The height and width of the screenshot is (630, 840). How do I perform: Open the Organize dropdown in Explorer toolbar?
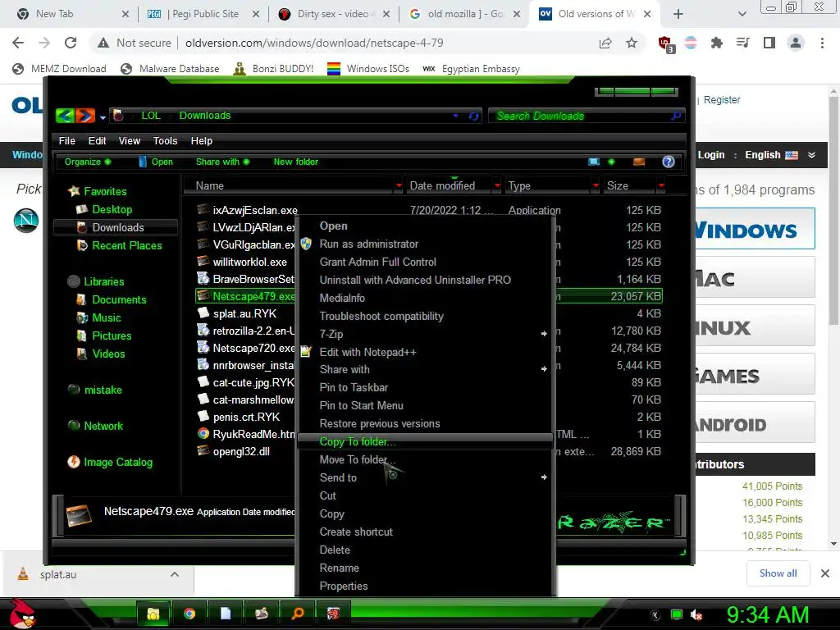click(87, 162)
